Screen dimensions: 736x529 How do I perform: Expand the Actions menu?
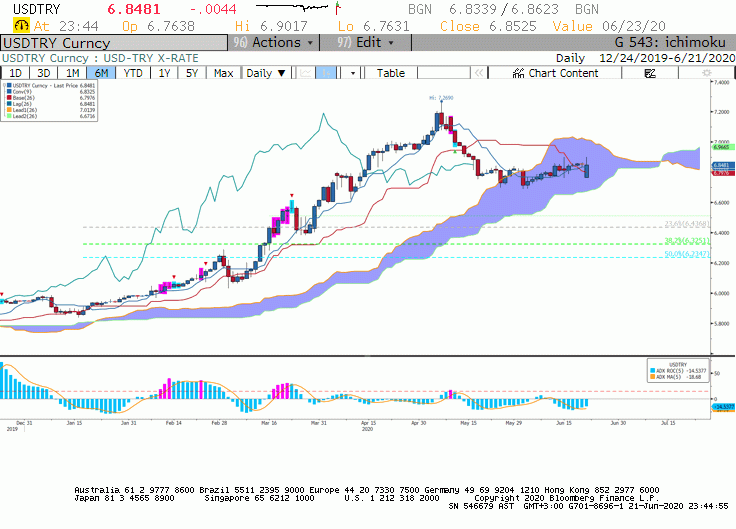pyautogui.click(x=274, y=43)
